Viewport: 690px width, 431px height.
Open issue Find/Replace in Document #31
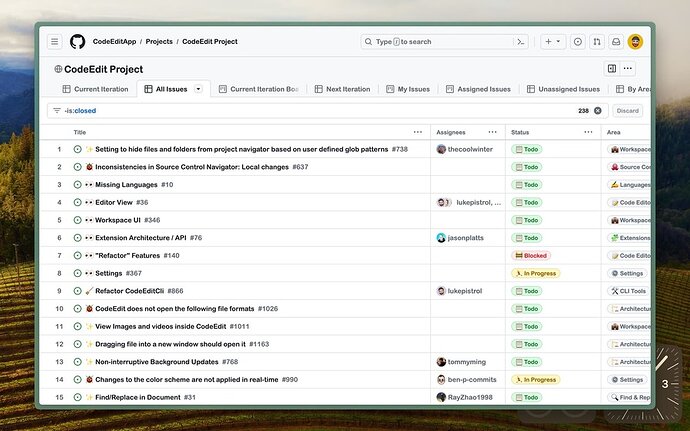coord(145,397)
